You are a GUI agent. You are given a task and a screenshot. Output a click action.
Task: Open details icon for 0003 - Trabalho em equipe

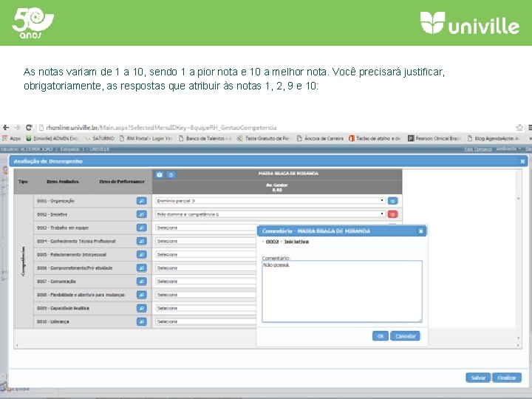(141, 228)
